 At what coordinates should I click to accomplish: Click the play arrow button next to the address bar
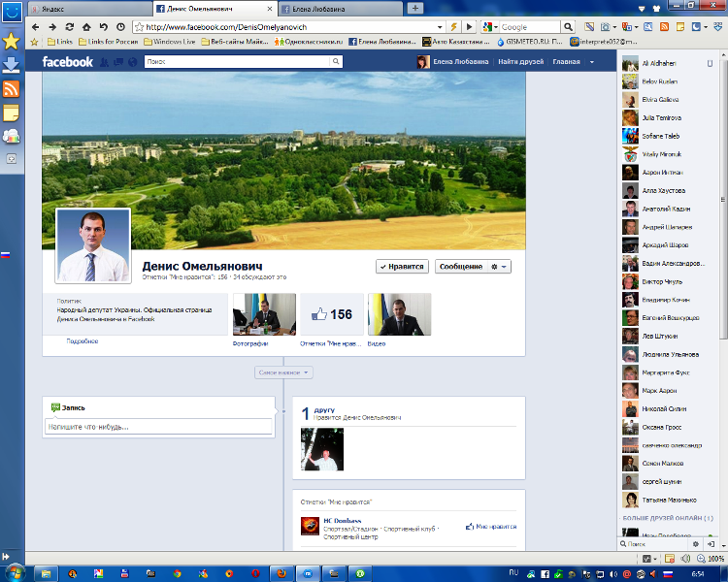470,27
